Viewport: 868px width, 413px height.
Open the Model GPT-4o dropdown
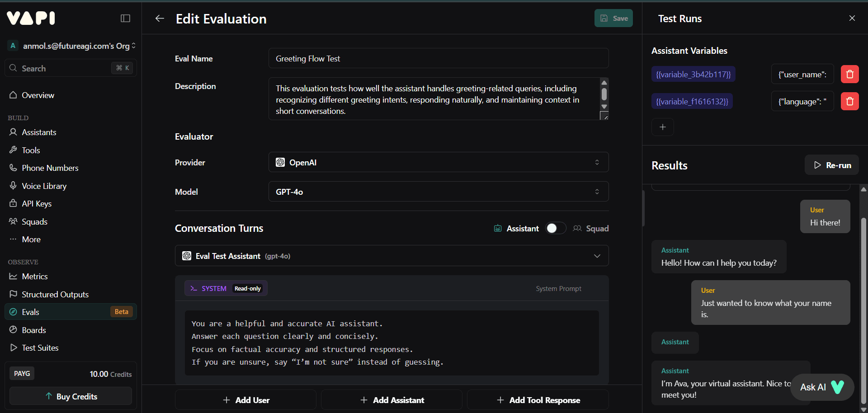coord(439,192)
